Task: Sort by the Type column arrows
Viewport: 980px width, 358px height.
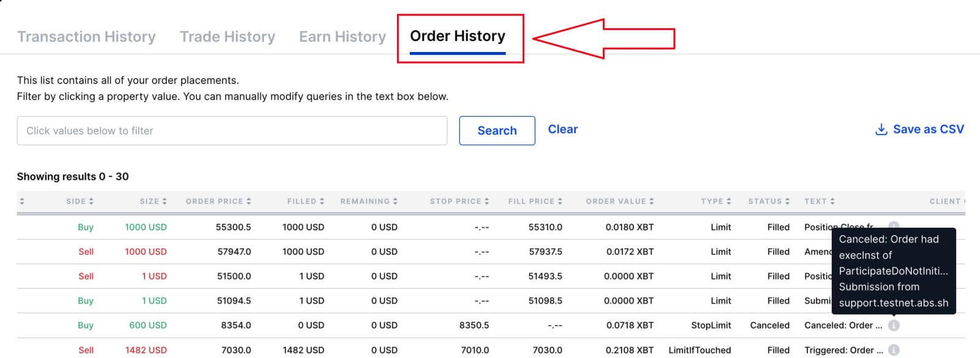Action: pyautogui.click(x=729, y=201)
